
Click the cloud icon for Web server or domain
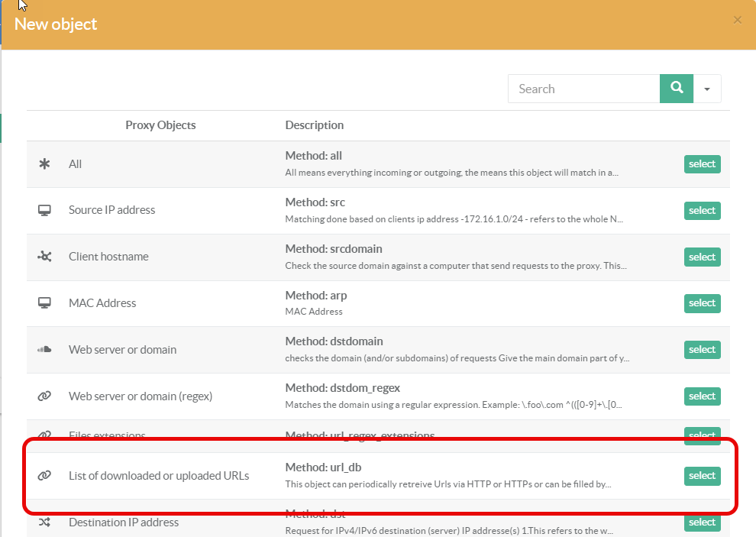44,350
